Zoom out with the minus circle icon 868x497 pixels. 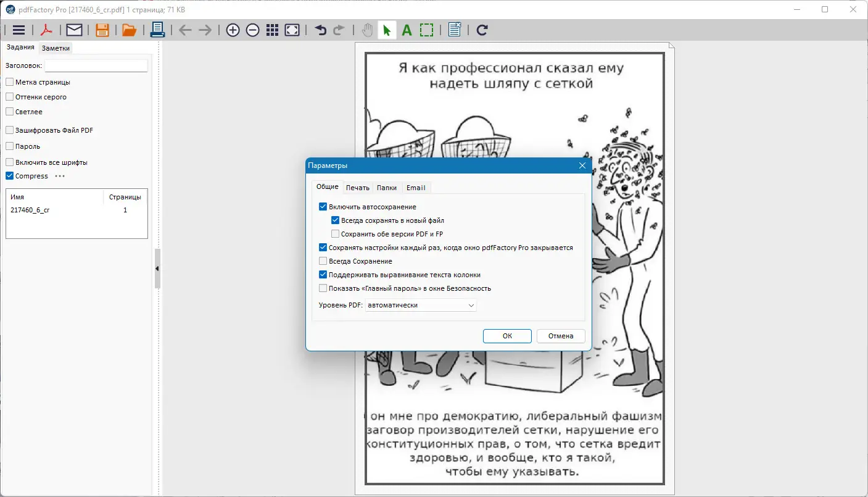tap(252, 30)
